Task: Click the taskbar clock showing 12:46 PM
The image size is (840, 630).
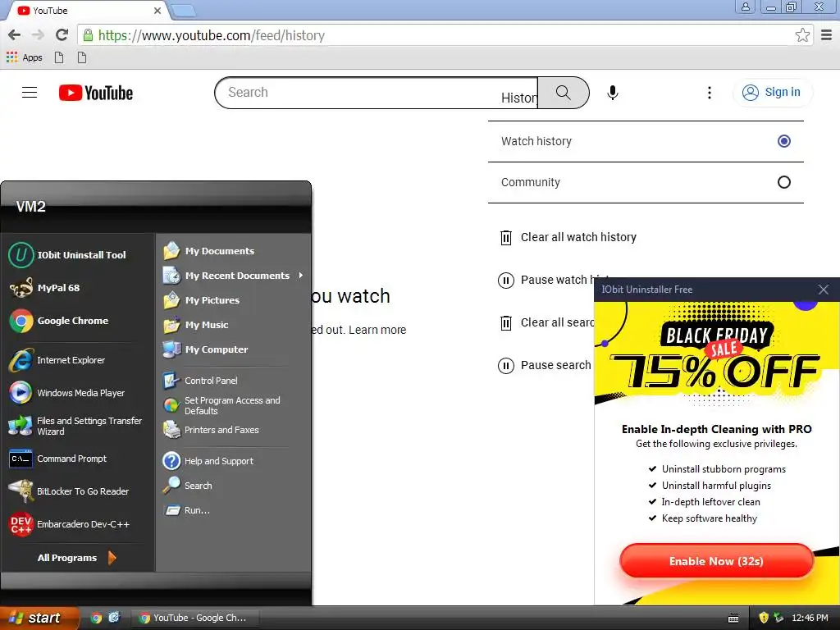Action: point(810,618)
